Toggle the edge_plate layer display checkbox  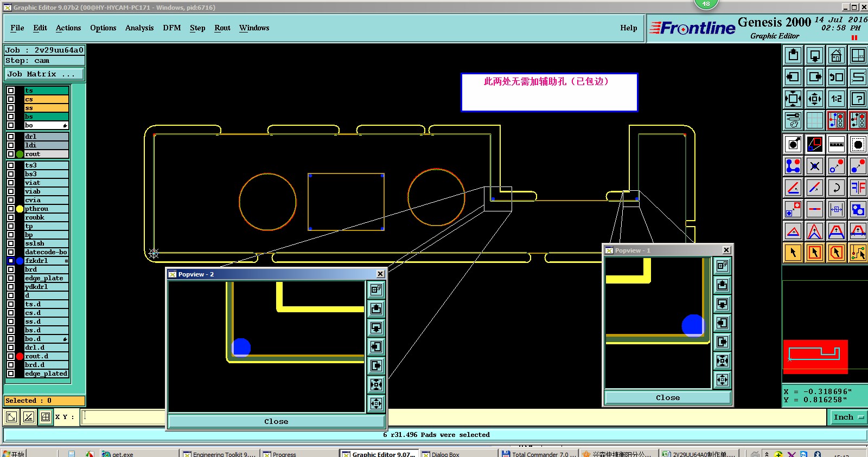point(11,278)
